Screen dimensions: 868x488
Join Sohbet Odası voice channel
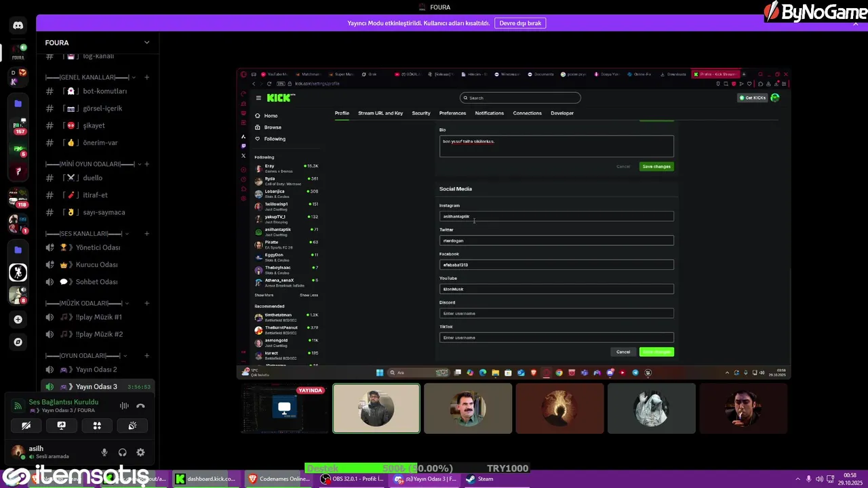pos(98,282)
